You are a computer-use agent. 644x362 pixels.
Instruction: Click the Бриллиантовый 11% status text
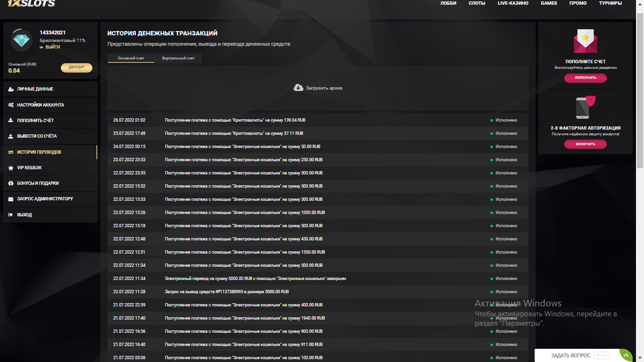[x=63, y=41]
